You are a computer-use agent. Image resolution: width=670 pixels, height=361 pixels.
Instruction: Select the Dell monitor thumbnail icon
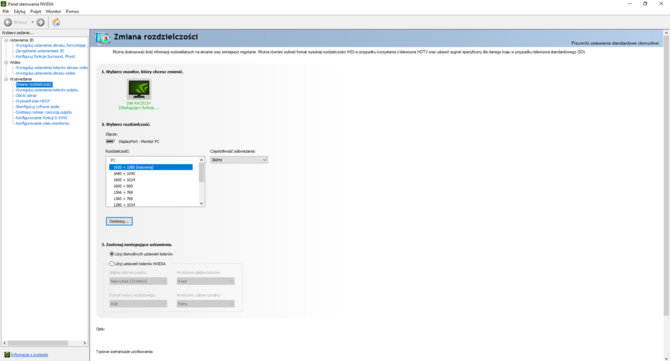coord(139,89)
